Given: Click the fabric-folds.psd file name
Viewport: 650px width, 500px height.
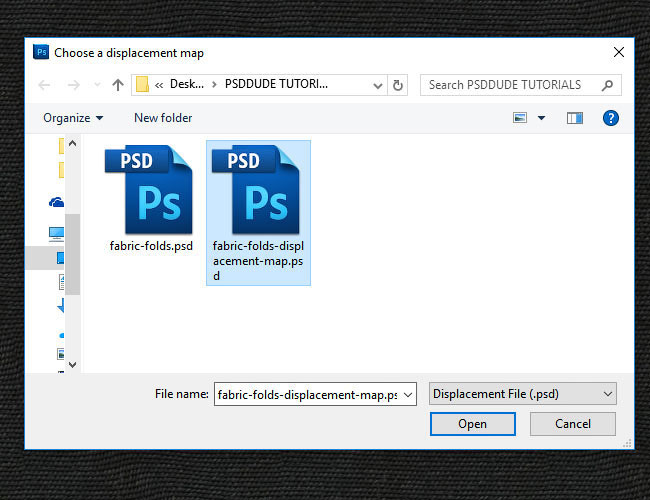Looking at the screenshot, I should pos(151,246).
